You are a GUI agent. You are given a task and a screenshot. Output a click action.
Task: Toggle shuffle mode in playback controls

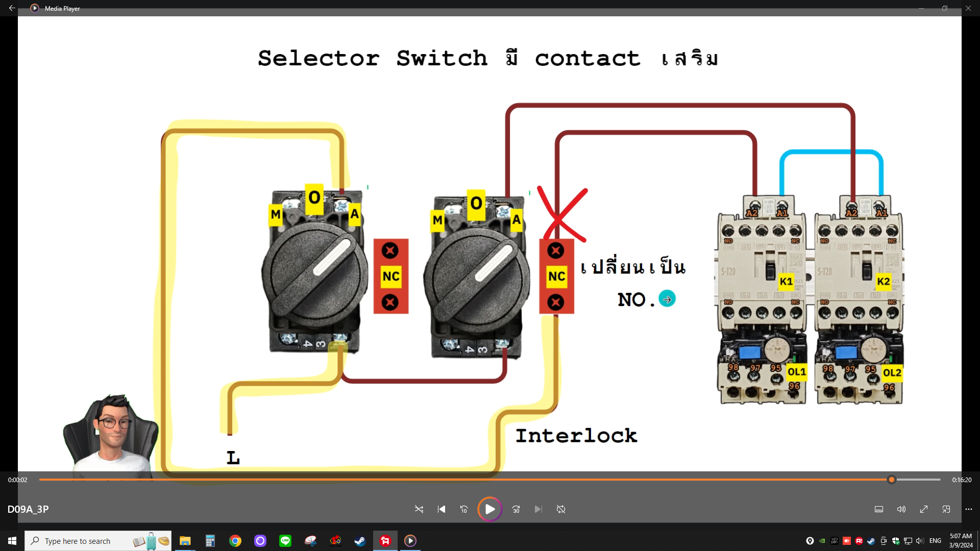tap(419, 509)
